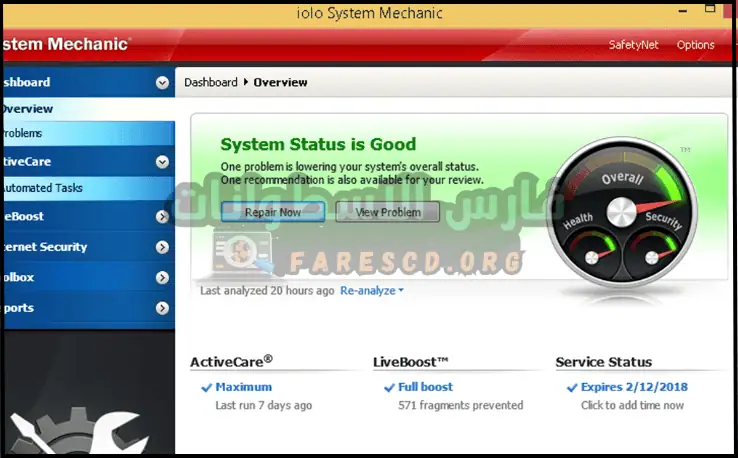Expand the Toolbox sidebar section

(x=162, y=278)
